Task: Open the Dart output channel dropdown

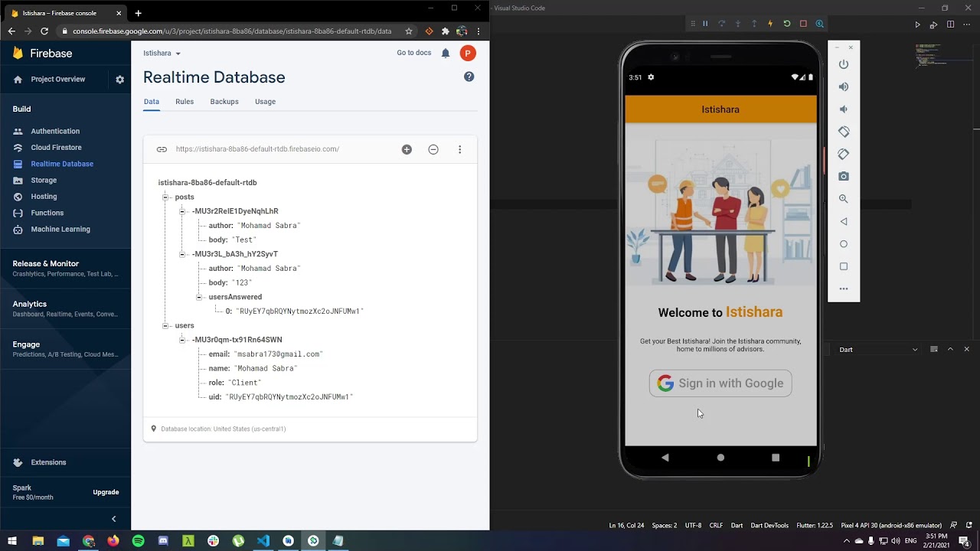Action: (878, 350)
